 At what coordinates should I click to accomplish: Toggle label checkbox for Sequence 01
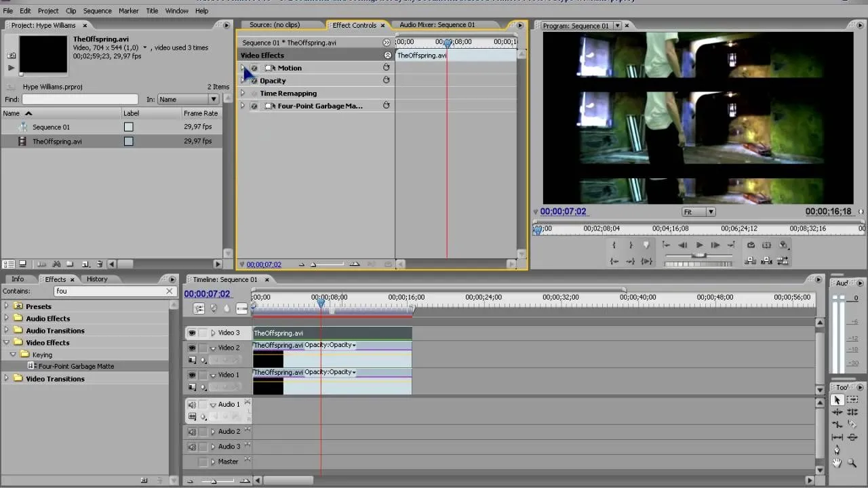[x=128, y=127]
